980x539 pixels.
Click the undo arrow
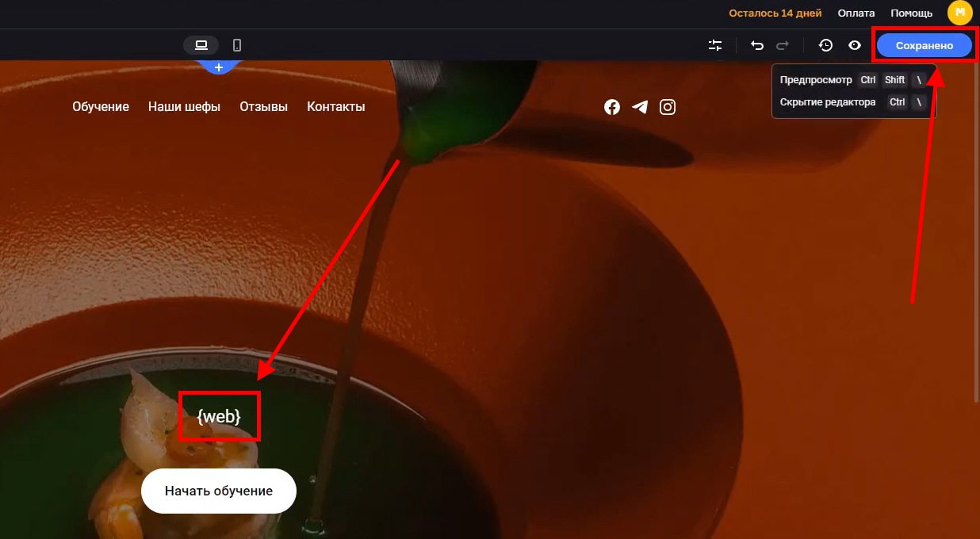pos(757,45)
